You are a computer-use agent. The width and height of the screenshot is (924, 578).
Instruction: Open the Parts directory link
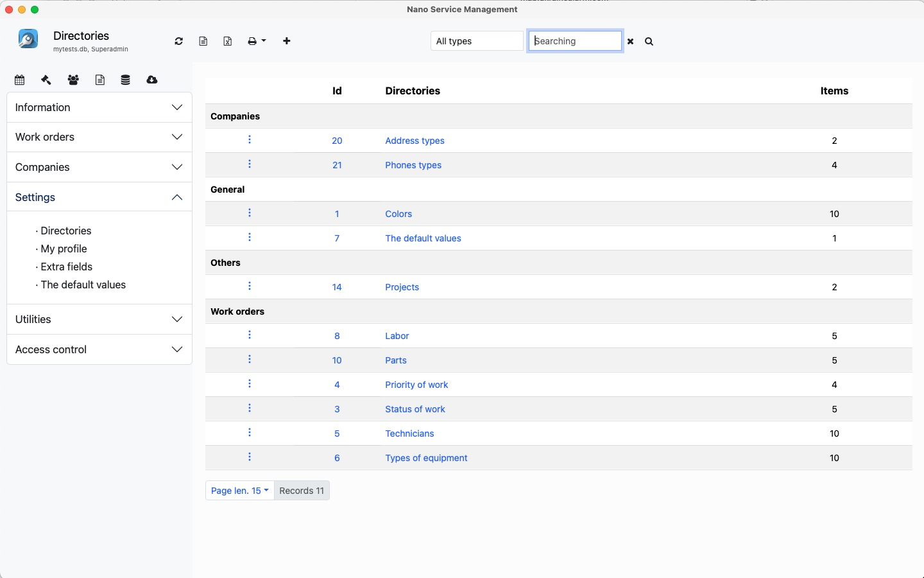[x=396, y=360]
